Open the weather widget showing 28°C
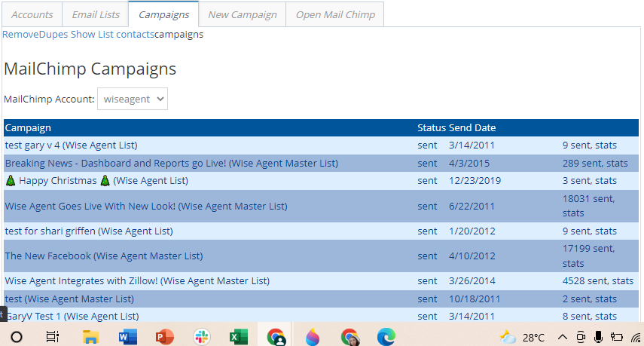 coord(522,338)
